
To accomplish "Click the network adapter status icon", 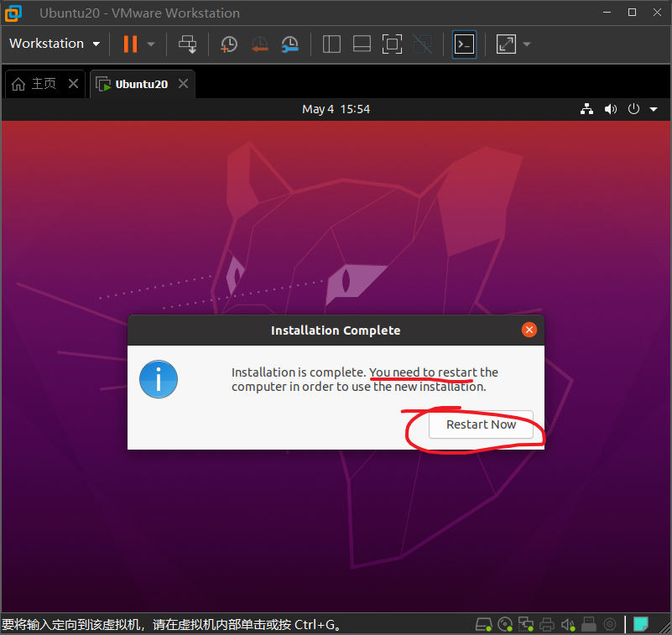I will tap(526, 624).
